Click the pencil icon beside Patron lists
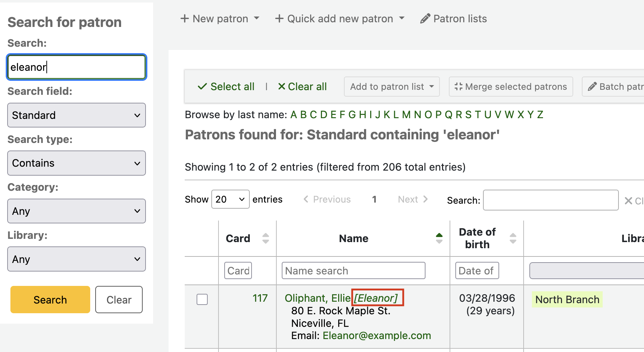The image size is (644, 352). tap(425, 19)
